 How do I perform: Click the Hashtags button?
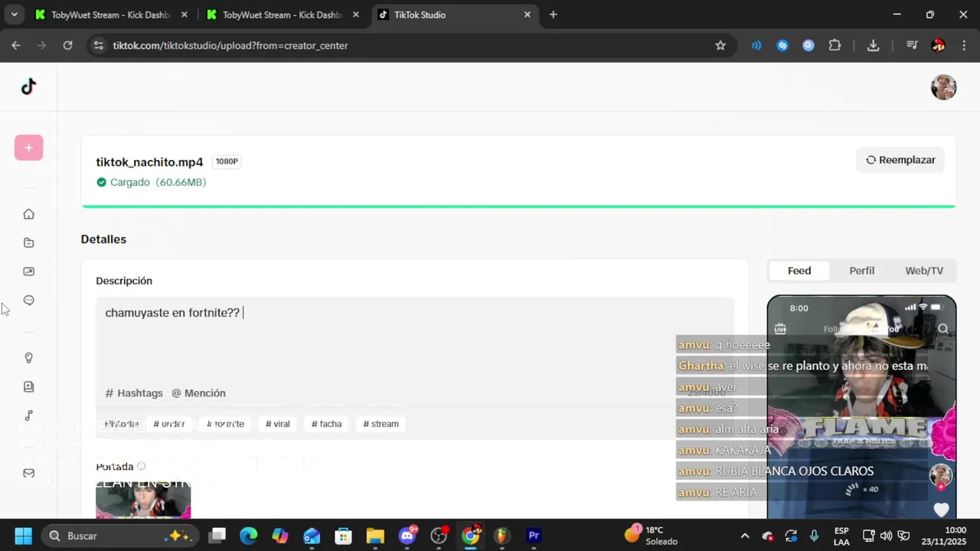(134, 393)
